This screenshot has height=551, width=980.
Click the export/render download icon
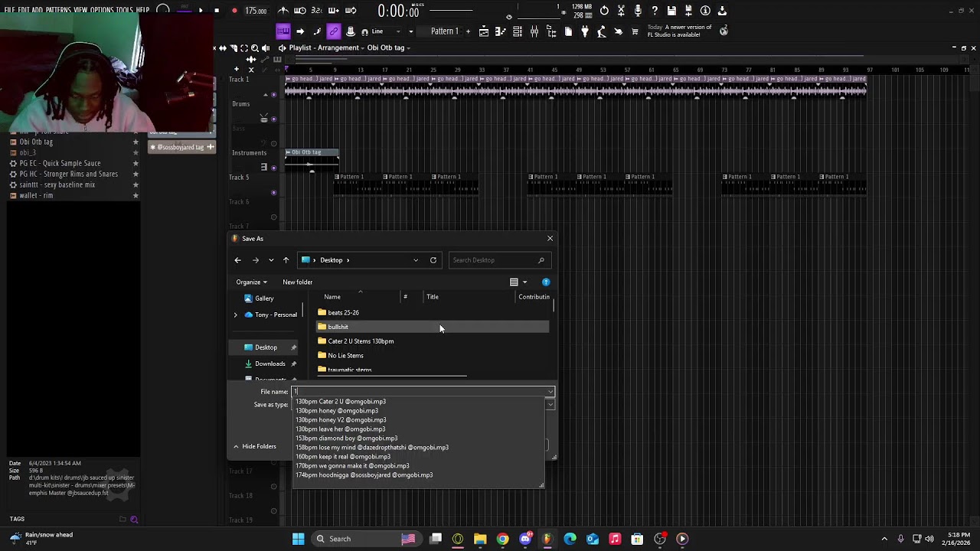(x=722, y=11)
